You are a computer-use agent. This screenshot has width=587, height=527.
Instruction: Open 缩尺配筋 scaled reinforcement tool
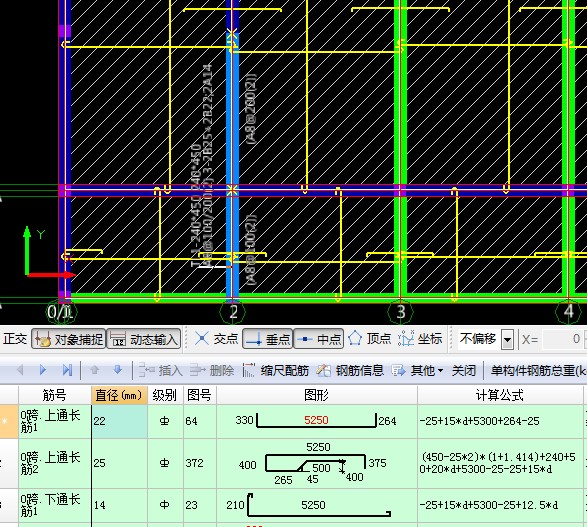point(276,371)
